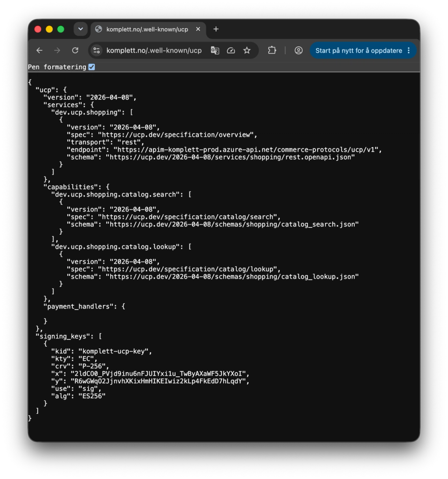
Task: Click the "x" key coordinate value
Action: click(x=158, y=373)
